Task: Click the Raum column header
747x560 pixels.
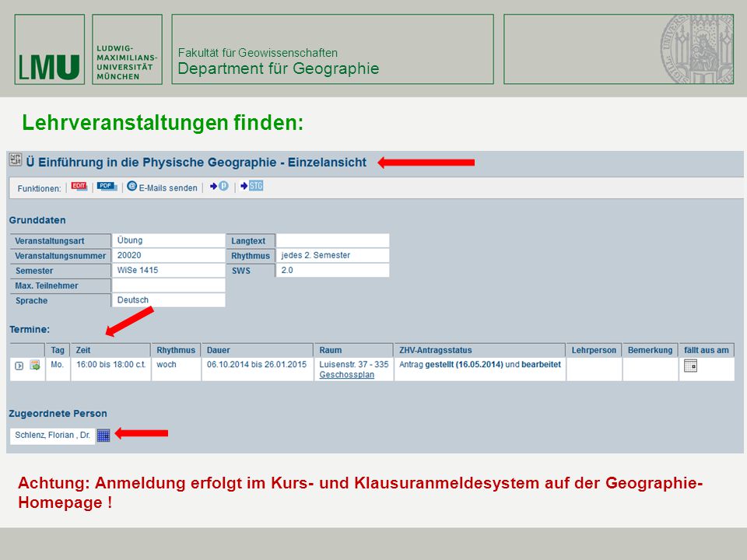Action: tap(353, 350)
